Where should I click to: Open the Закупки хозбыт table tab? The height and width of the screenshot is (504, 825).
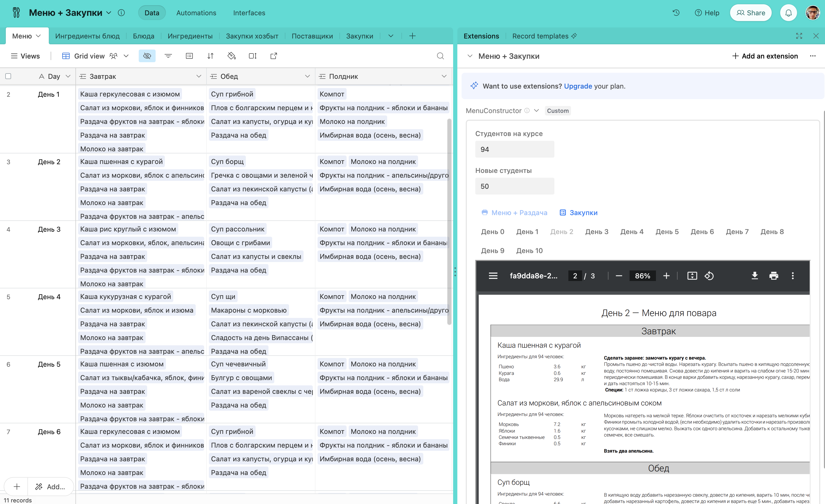click(252, 36)
